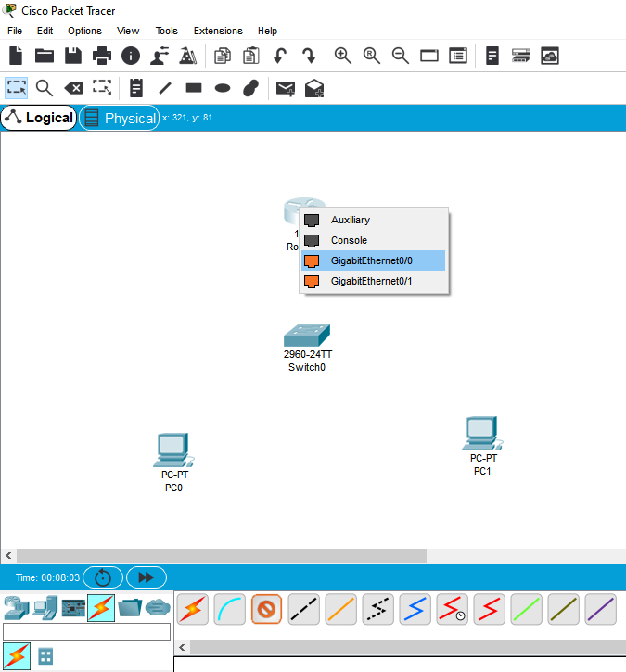
Task: Click the Print icon
Action: [x=102, y=56]
